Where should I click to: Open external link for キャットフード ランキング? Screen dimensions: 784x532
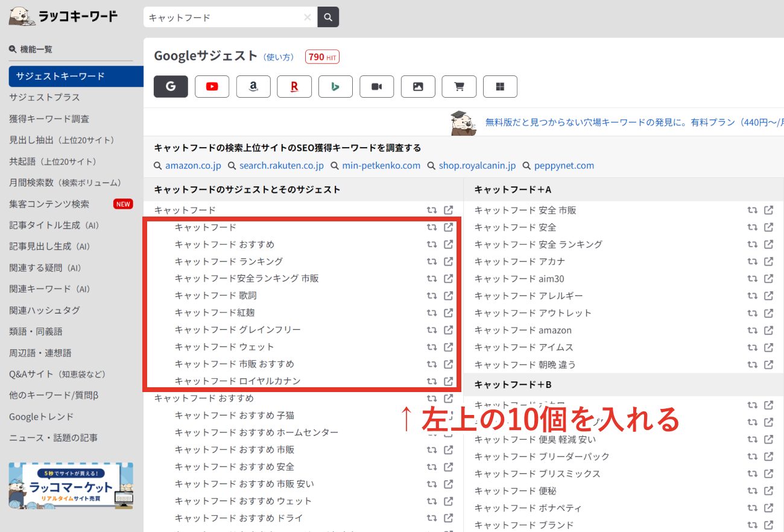[x=449, y=261]
